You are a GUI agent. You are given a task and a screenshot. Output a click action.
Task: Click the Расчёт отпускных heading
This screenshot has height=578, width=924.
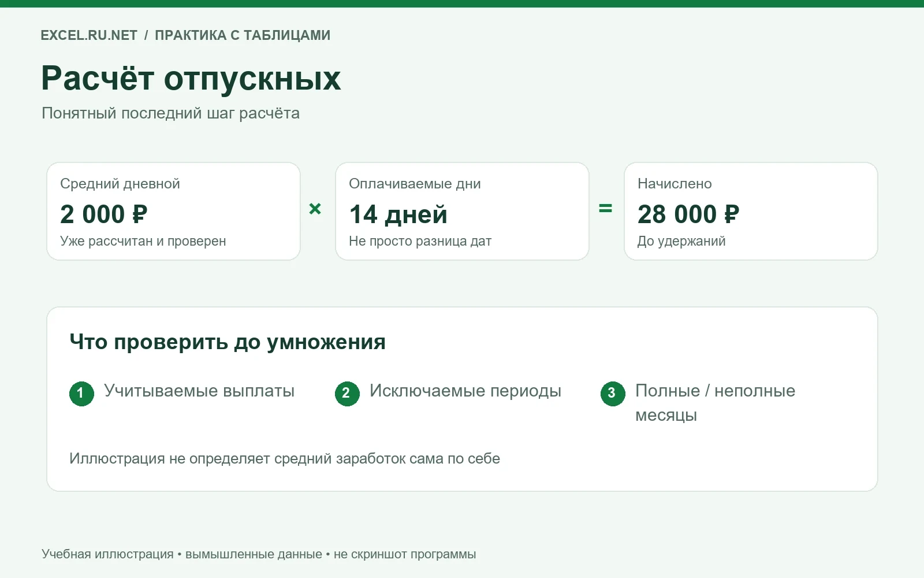[x=191, y=78]
